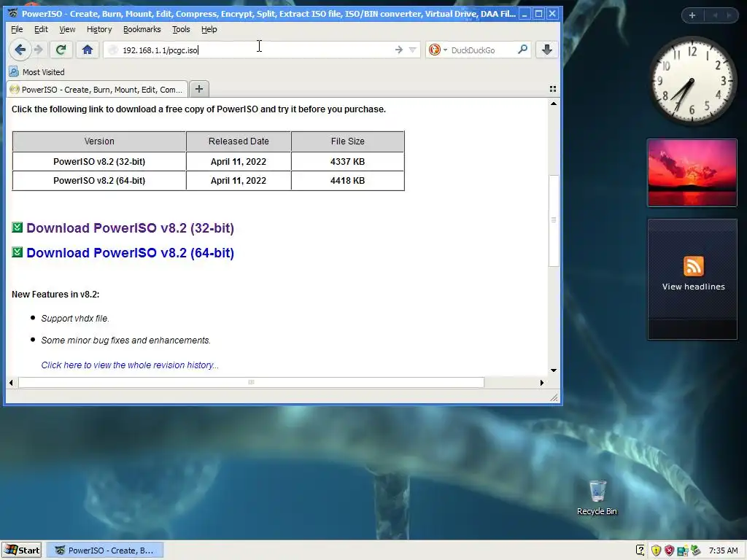
Task: Click the window resize grip corner
Action: click(554, 397)
